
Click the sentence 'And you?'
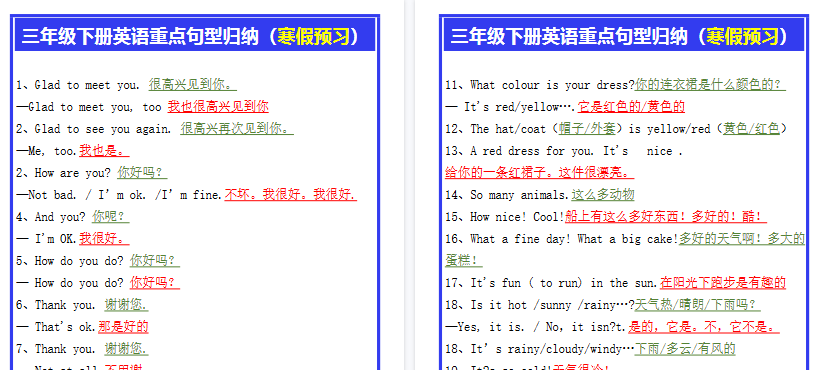click(60, 217)
